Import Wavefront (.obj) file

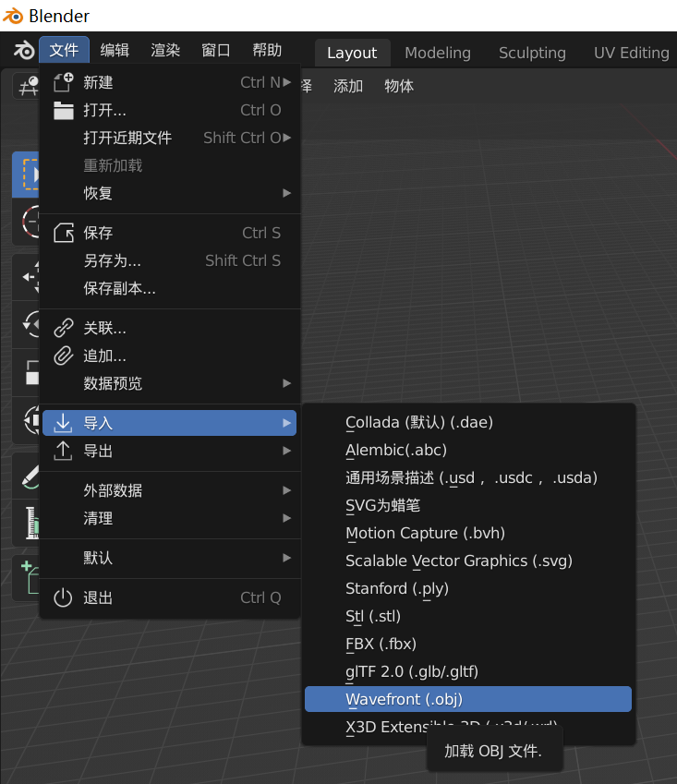coord(468,699)
